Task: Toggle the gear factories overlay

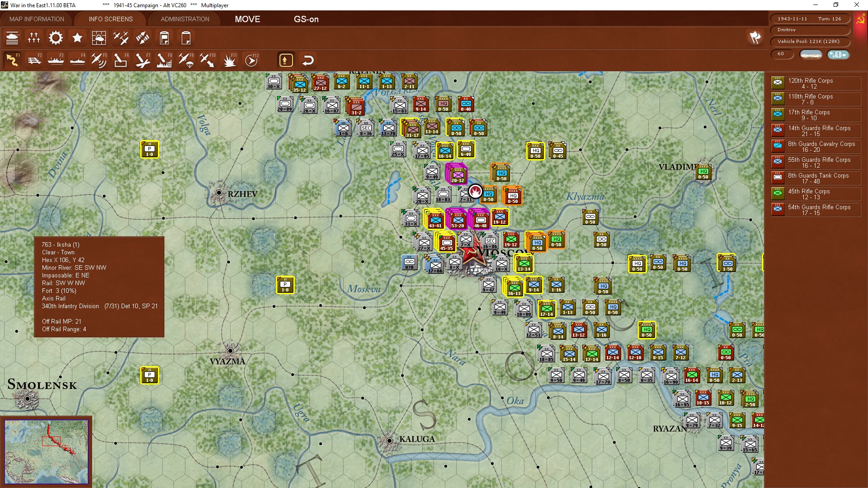Action: 56,38
